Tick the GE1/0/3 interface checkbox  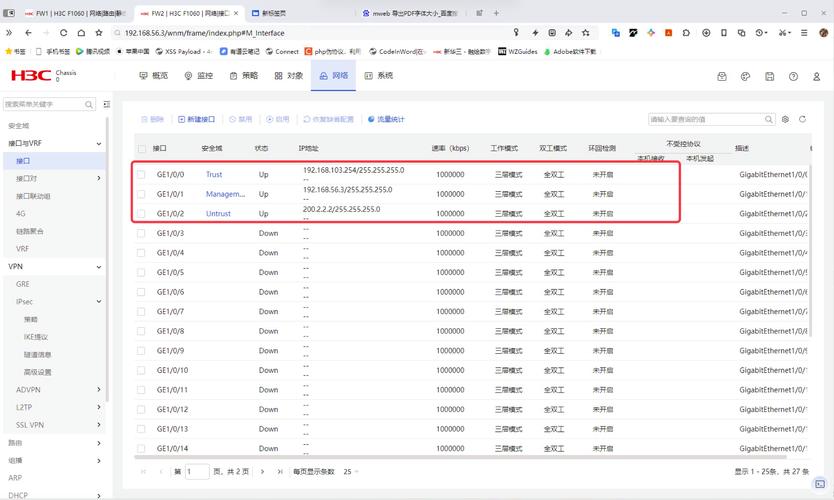tap(141, 233)
